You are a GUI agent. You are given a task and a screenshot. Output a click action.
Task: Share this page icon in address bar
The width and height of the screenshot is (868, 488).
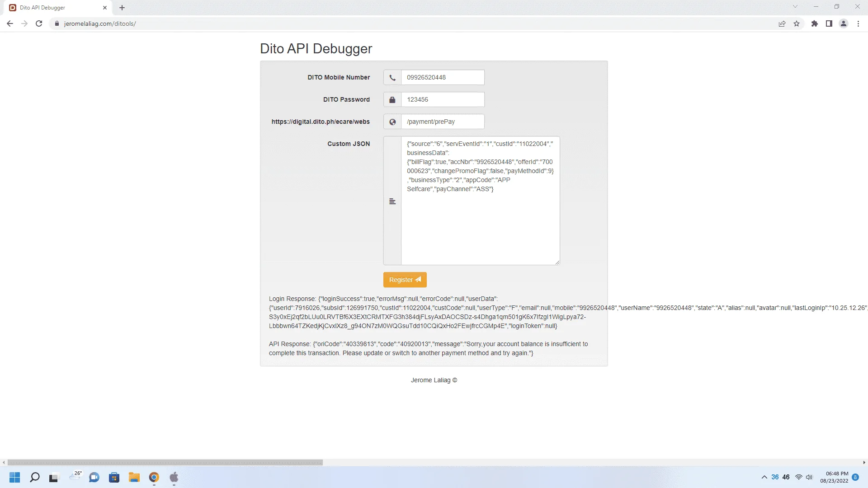pyautogui.click(x=782, y=23)
